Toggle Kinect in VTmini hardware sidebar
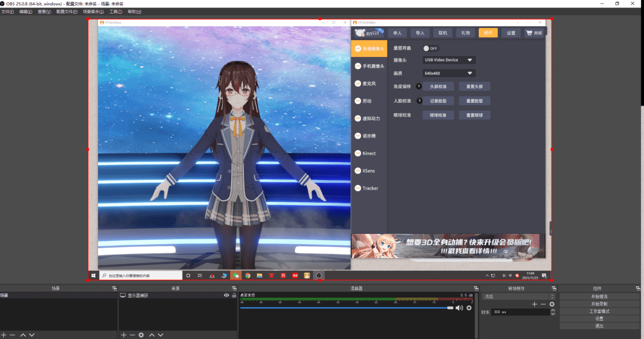 [358, 153]
